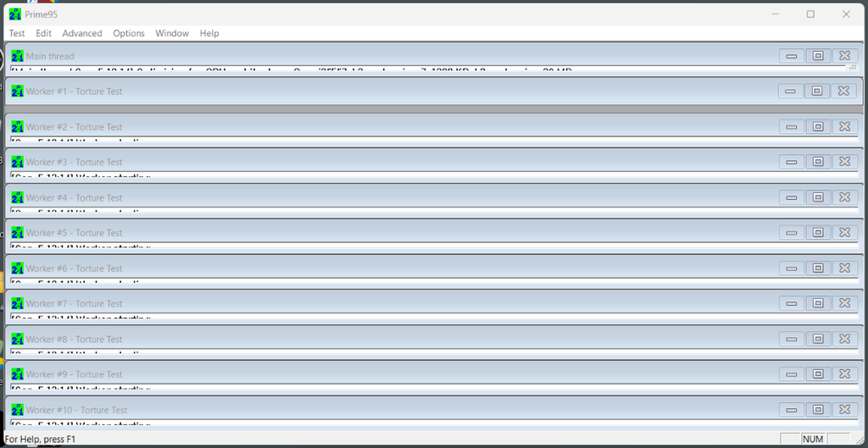Viewport: 868px width, 448px height.
Task: Click 'For Help, press F1' status text
Action: tap(40, 440)
